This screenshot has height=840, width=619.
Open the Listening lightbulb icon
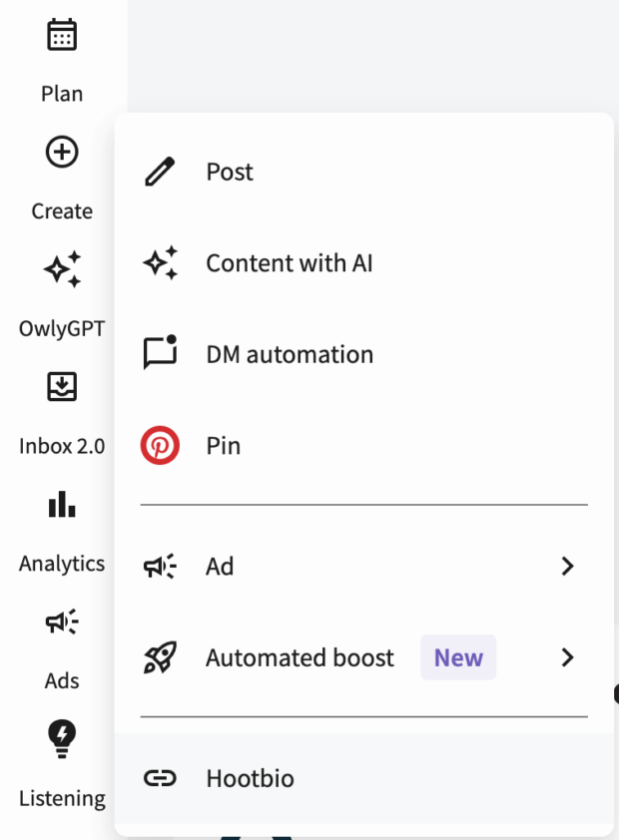(x=62, y=739)
